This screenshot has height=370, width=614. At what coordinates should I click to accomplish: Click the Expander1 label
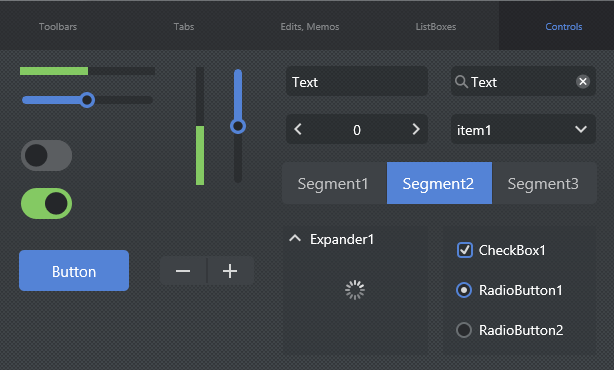coord(342,239)
